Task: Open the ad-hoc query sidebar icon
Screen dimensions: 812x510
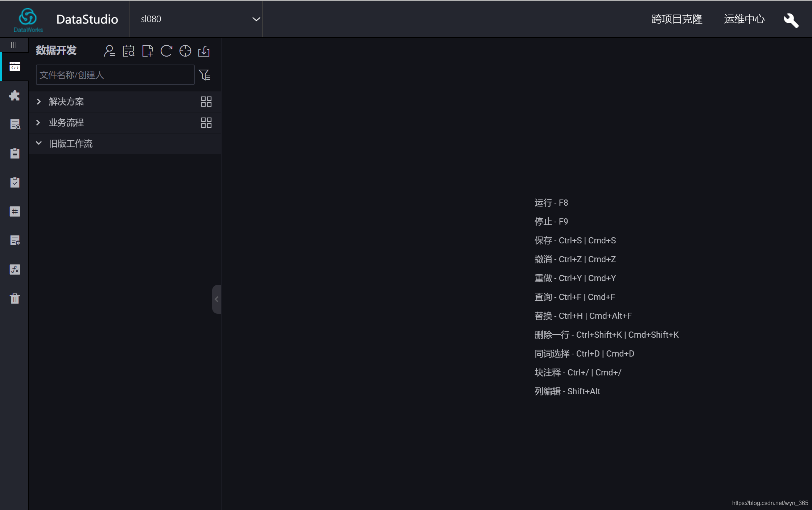Action: 15,124
